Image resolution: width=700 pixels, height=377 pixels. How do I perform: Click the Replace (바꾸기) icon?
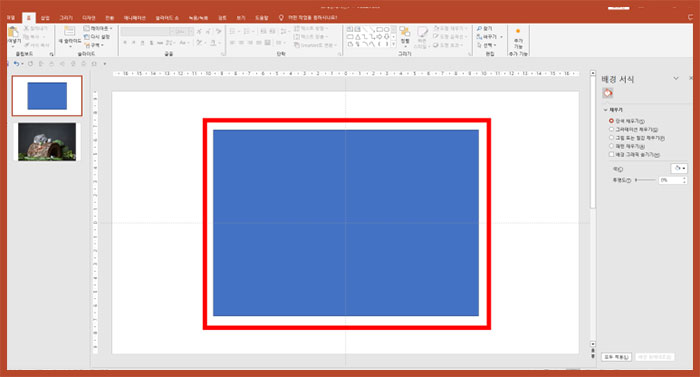(479, 37)
